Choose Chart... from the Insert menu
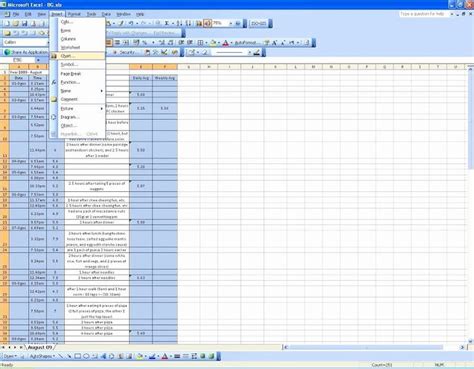 point(77,56)
